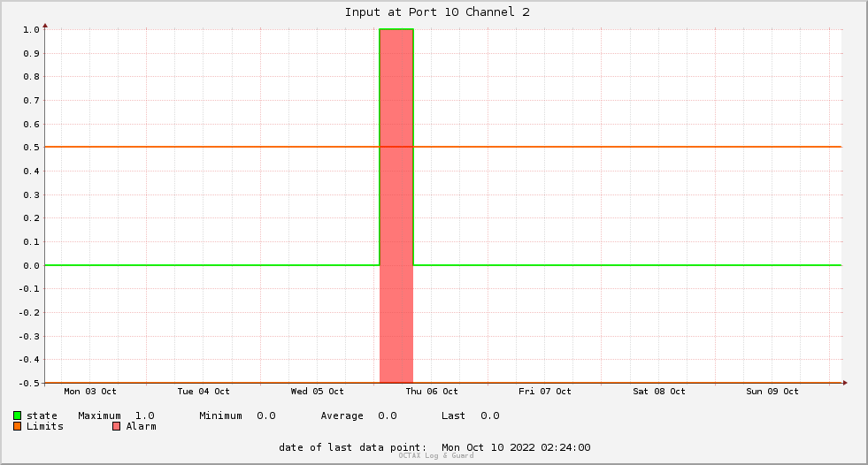Click the 'Fri 07 Oct' axis label

click(545, 392)
